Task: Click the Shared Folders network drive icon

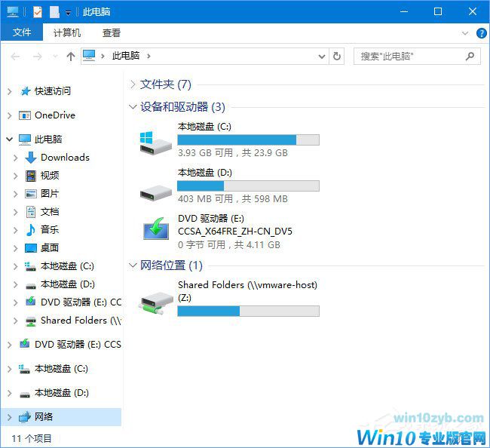Action: (156, 303)
